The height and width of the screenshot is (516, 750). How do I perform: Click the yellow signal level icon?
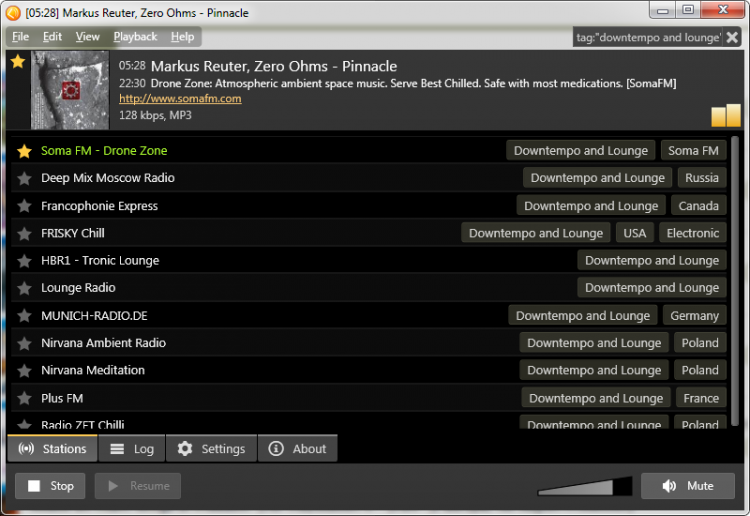(x=726, y=115)
